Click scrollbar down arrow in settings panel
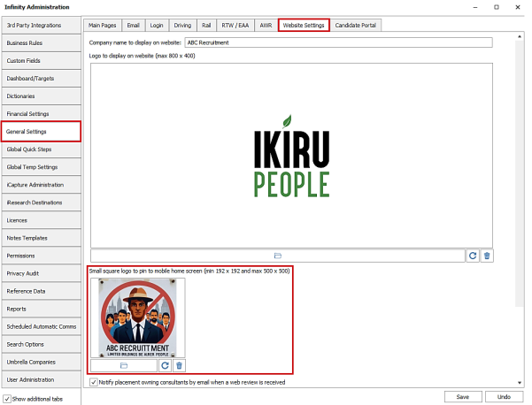The width and height of the screenshot is (532, 405). pos(520,383)
